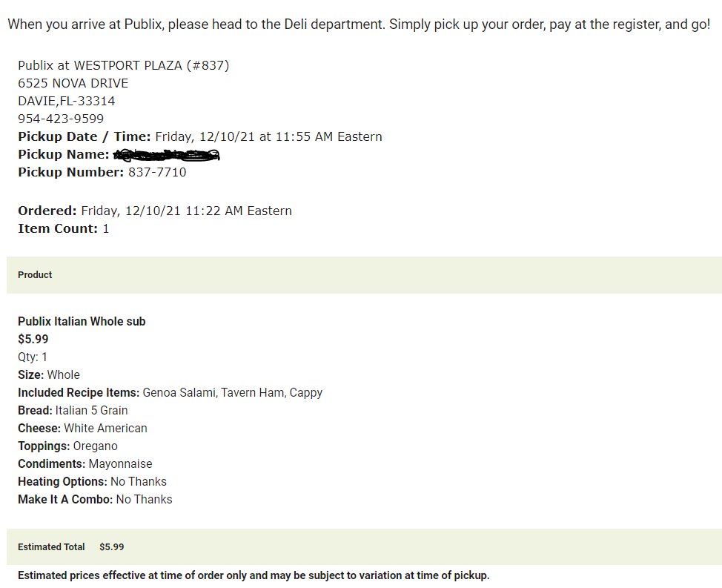
Task: Click the Pickup Date / Time label
Action: click(85, 136)
